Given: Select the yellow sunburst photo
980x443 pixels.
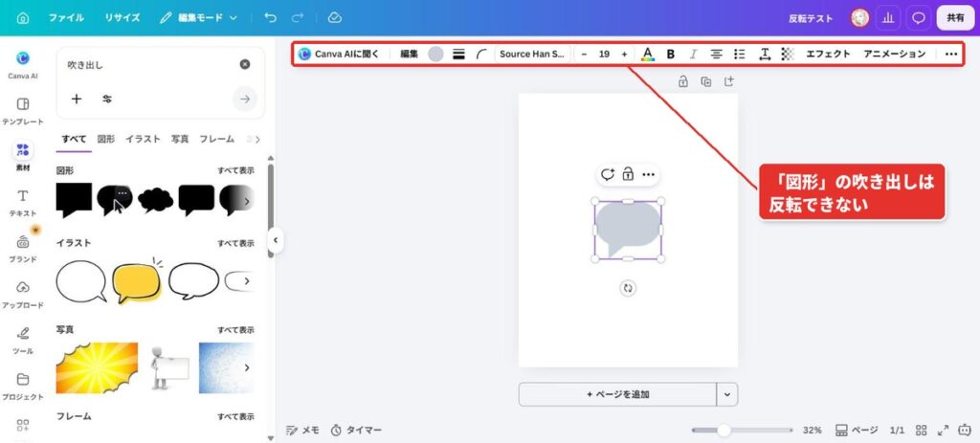Looking at the screenshot, I should (x=97, y=368).
